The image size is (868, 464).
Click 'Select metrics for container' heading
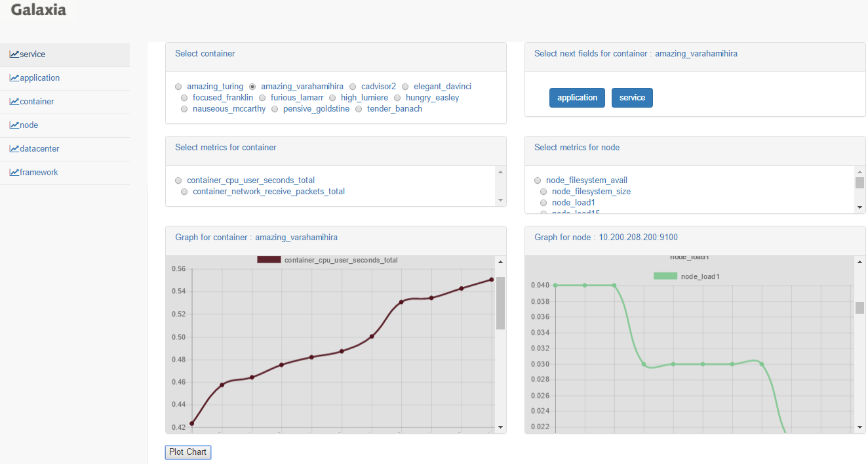(226, 148)
